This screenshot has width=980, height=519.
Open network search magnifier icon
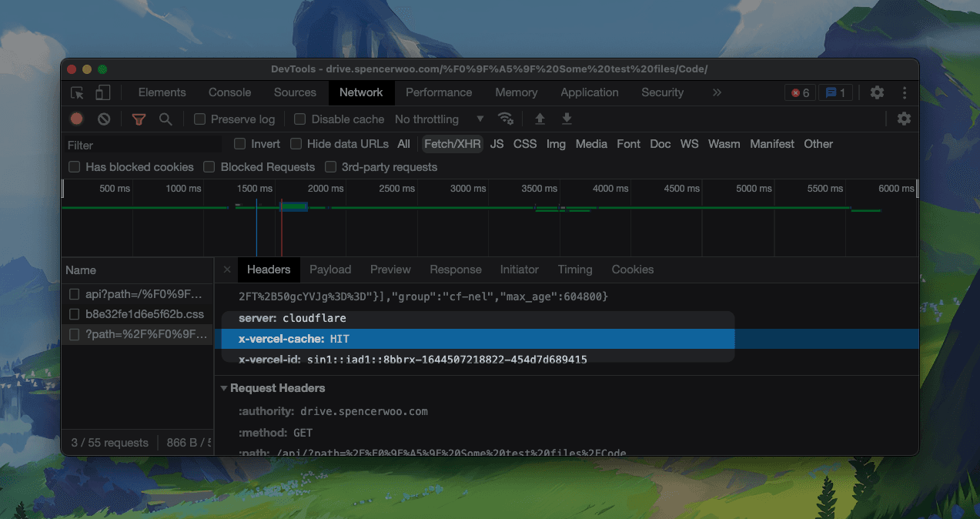point(165,119)
